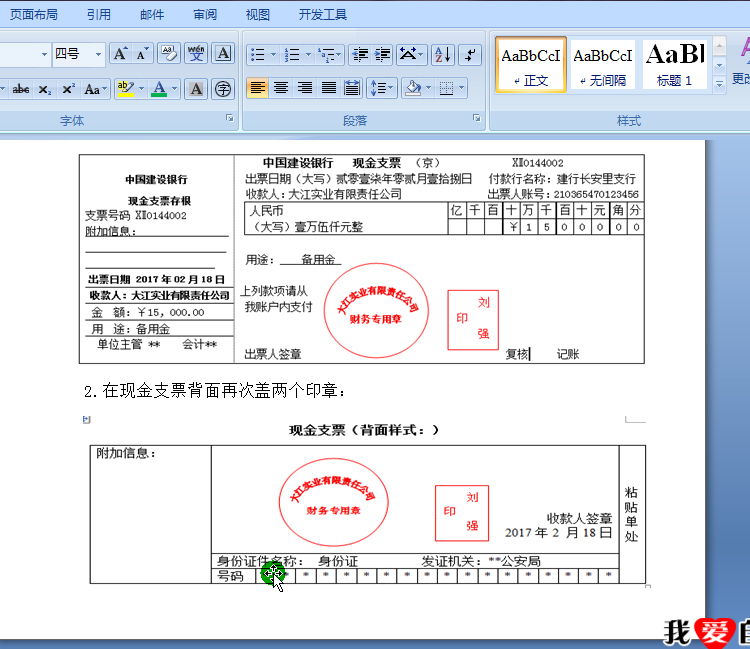Apply the yellow text highlight color
Image resolution: width=750 pixels, height=649 pixels.
(125, 89)
